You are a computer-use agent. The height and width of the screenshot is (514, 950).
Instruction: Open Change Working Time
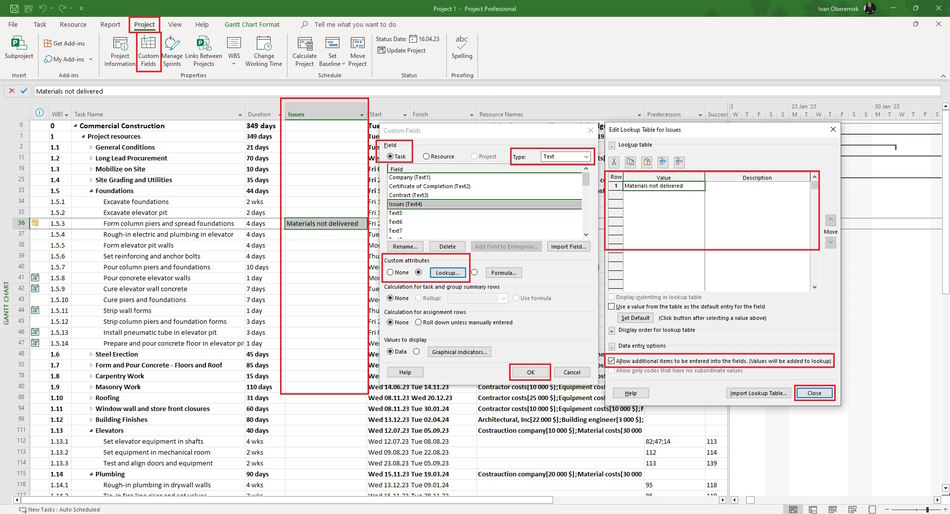264,51
